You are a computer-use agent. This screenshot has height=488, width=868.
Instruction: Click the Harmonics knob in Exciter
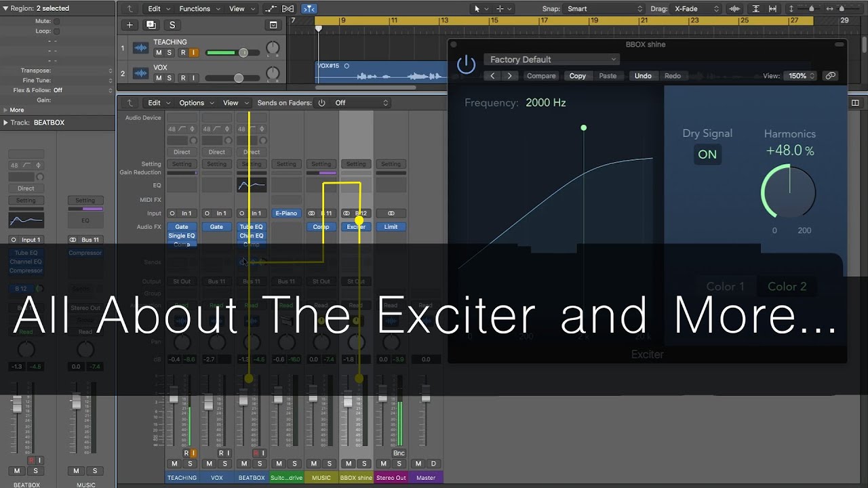click(x=789, y=192)
